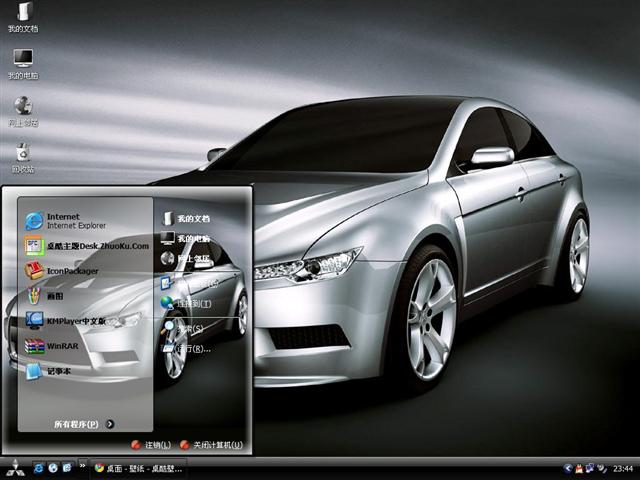Click the 23:44 system clock
640x480 pixels.
pyautogui.click(x=622, y=469)
